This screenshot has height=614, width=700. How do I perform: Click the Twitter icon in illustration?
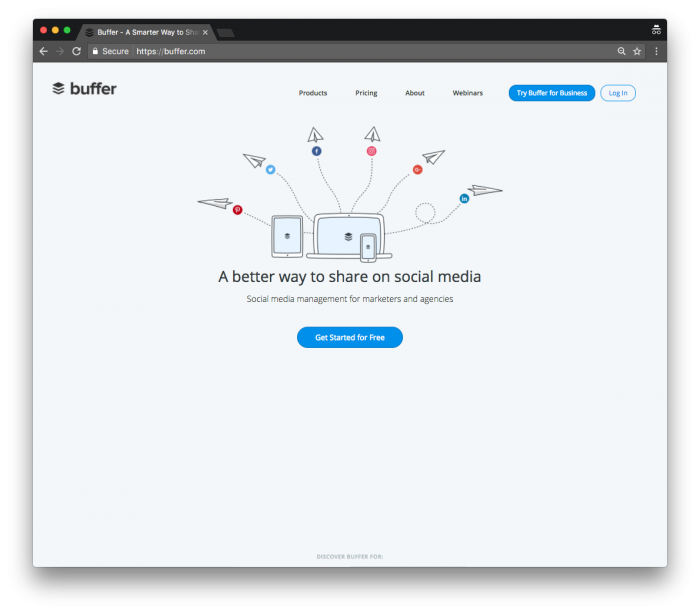click(x=271, y=170)
